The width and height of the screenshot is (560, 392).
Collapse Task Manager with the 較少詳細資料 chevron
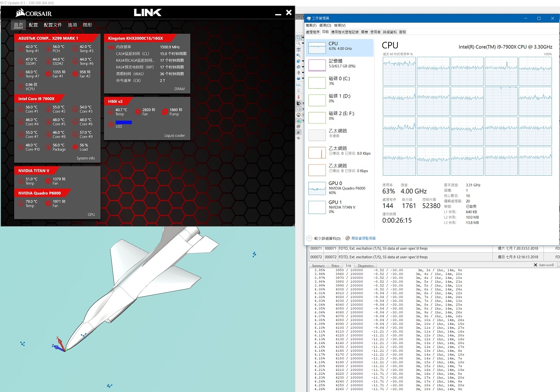point(309,238)
